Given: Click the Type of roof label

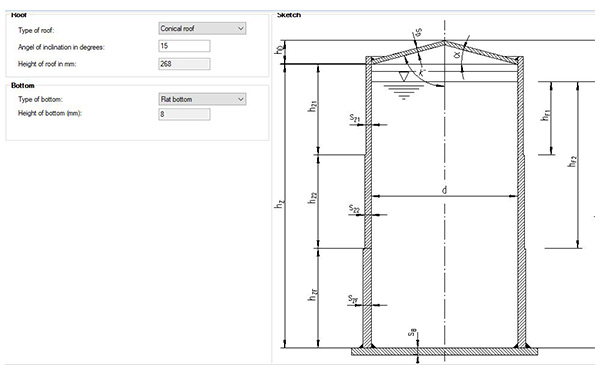Looking at the screenshot, I should (36, 30).
